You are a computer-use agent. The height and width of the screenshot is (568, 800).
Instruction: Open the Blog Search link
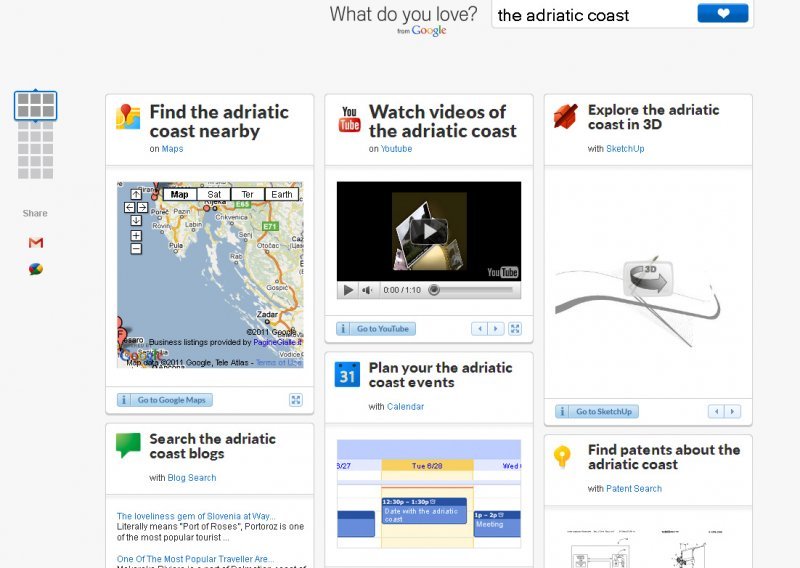192,478
